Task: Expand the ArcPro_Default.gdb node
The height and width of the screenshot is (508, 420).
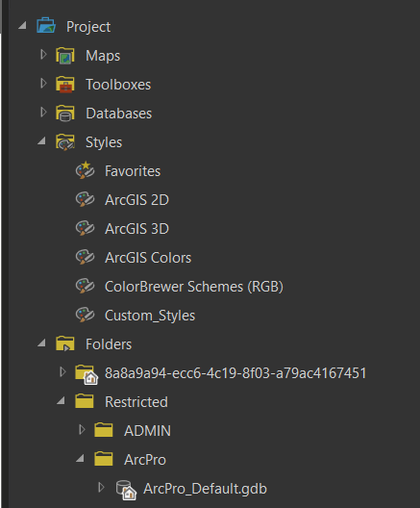Action: pos(101,487)
